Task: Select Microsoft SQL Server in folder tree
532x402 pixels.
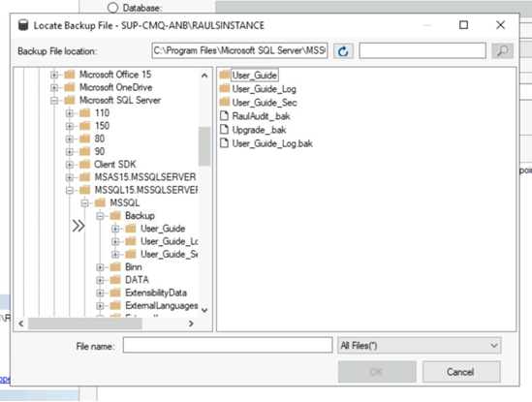Action: (x=120, y=101)
